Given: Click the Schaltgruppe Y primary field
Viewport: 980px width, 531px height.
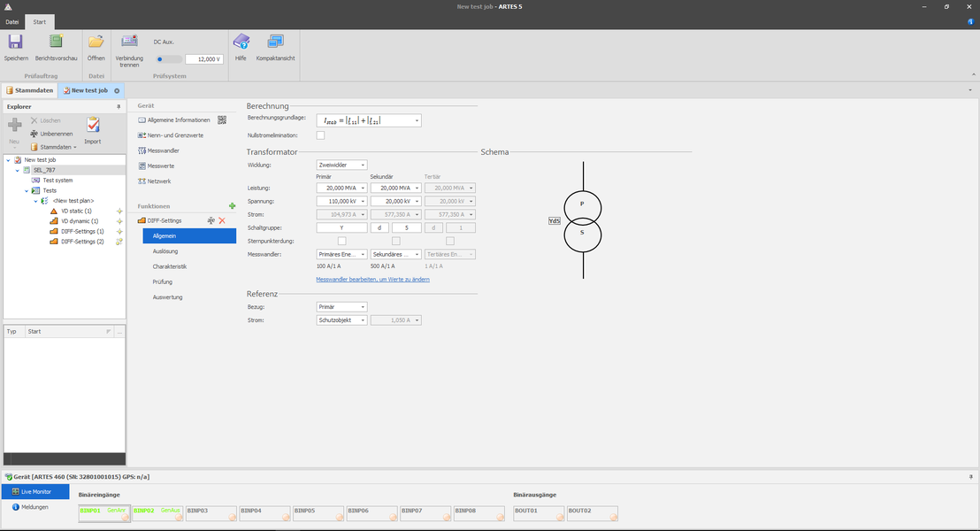Looking at the screenshot, I should tap(342, 227).
